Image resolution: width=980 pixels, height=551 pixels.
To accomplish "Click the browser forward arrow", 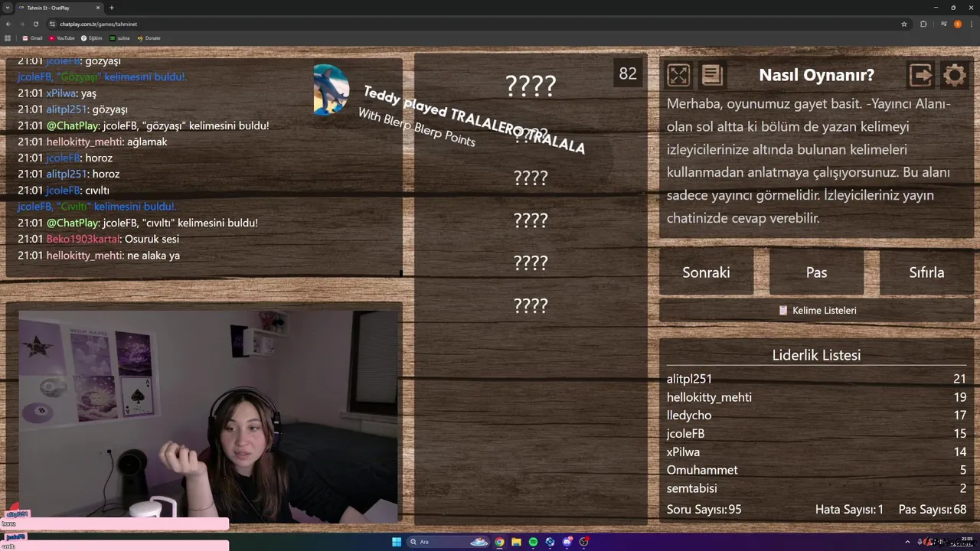I will point(22,24).
